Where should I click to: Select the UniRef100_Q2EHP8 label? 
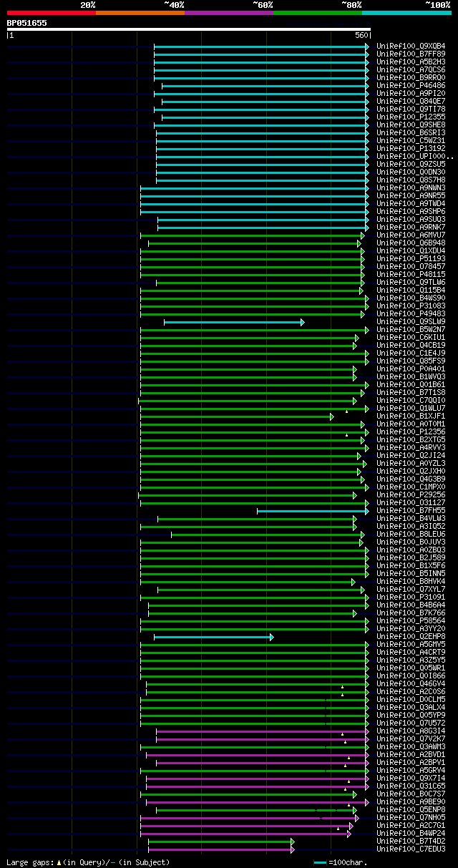tap(411, 637)
